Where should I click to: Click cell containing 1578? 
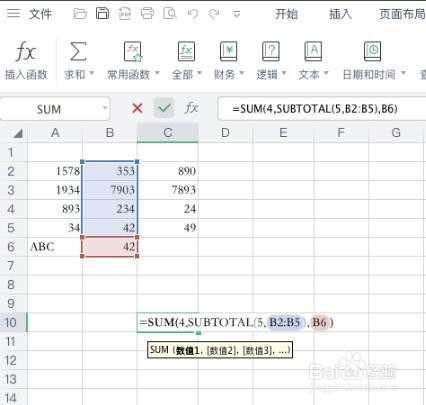(x=55, y=171)
